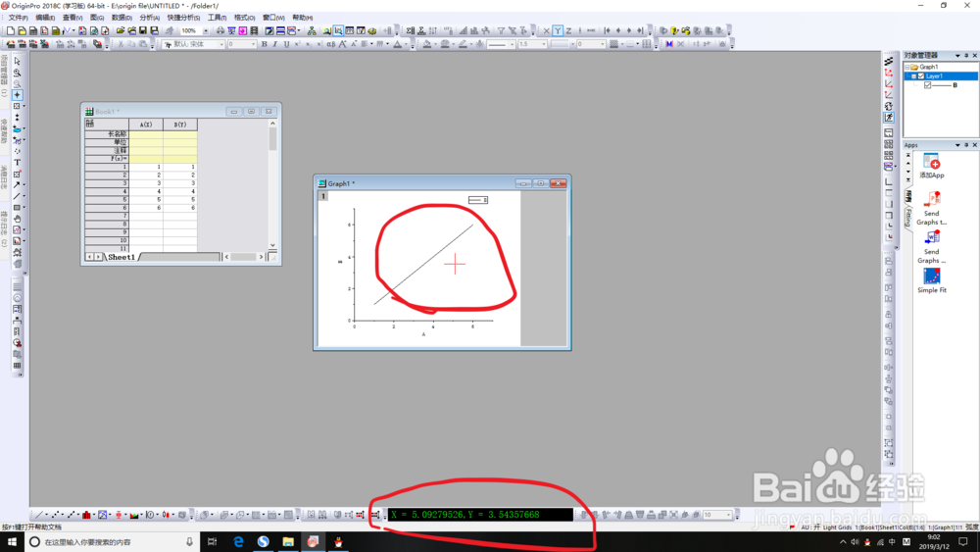
Task: Open the font color dropdown arrow
Action: (x=405, y=44)
